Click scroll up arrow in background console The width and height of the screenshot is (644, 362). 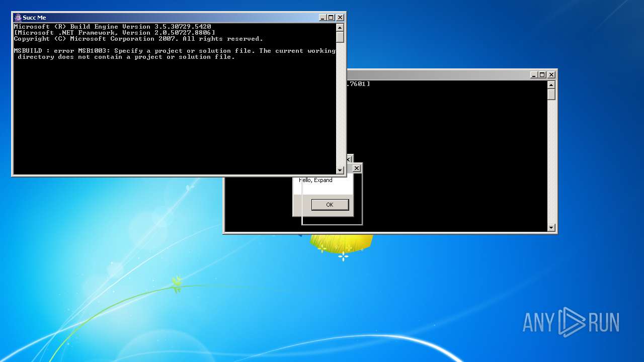pyautogui.click(x=551, y=85)
